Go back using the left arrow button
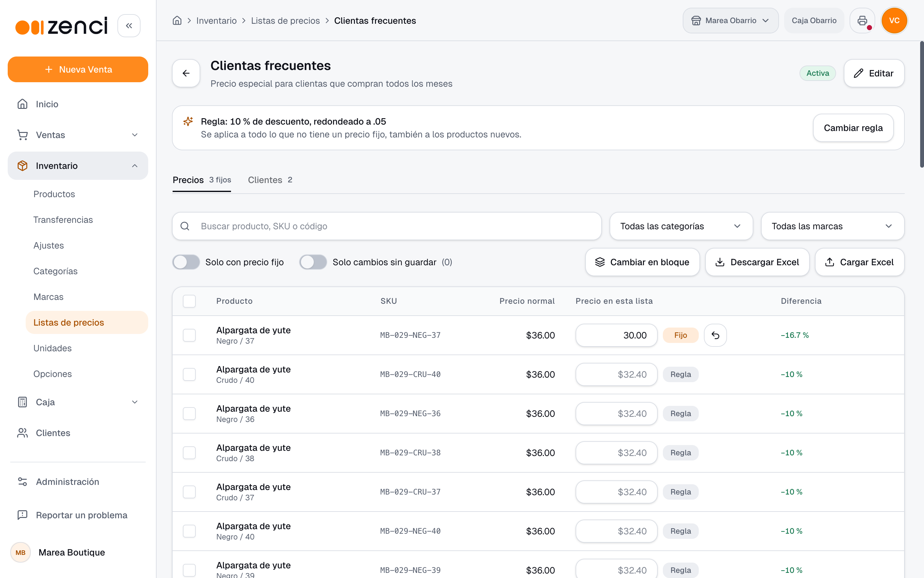Viewport: 924px width, 578px height. point(186,73)
